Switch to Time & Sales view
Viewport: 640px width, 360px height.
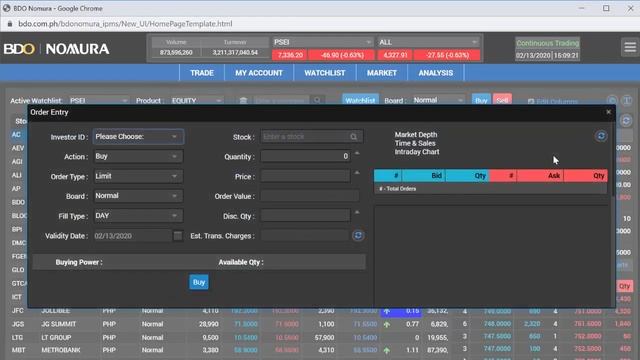pyautogui.click(x=415, y=143)
